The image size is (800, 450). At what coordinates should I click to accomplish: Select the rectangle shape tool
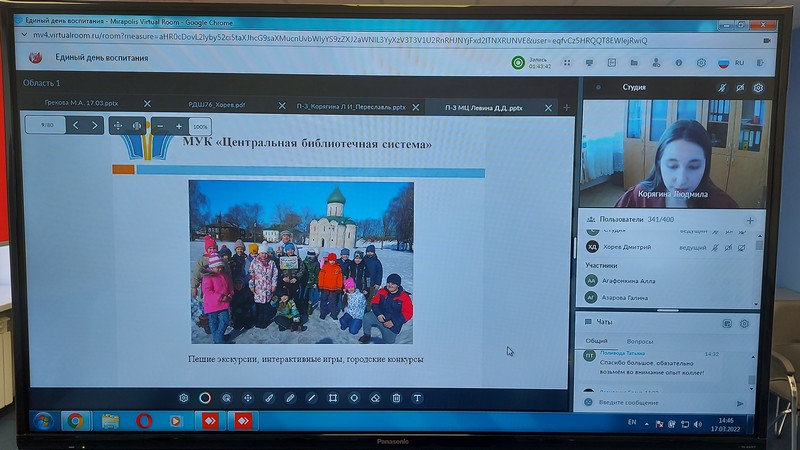(333, 398)
